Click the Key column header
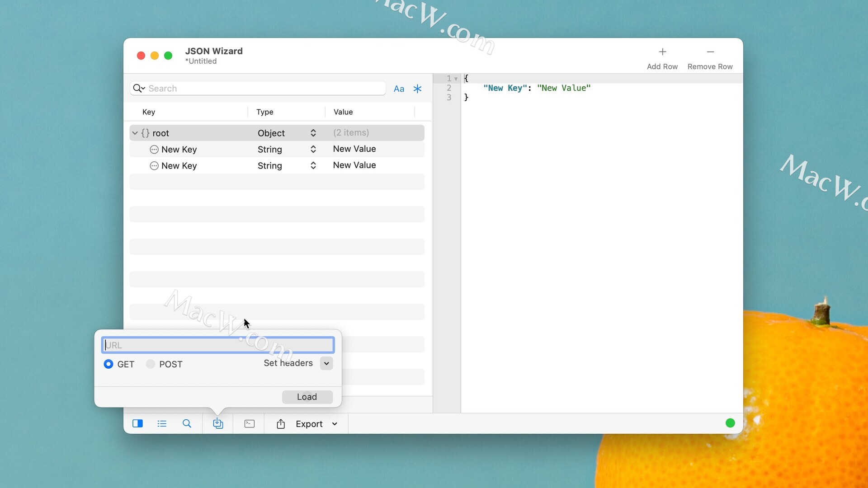 149,112
